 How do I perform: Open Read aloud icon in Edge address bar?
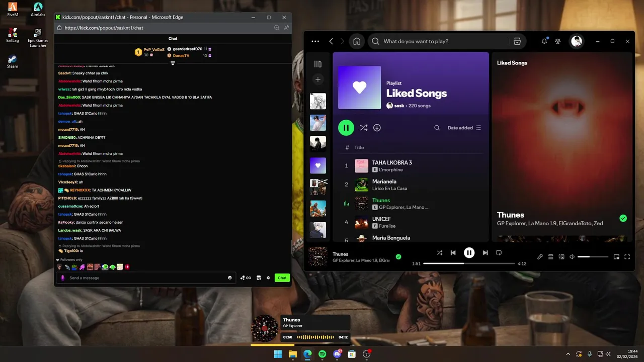coord(286,28)
